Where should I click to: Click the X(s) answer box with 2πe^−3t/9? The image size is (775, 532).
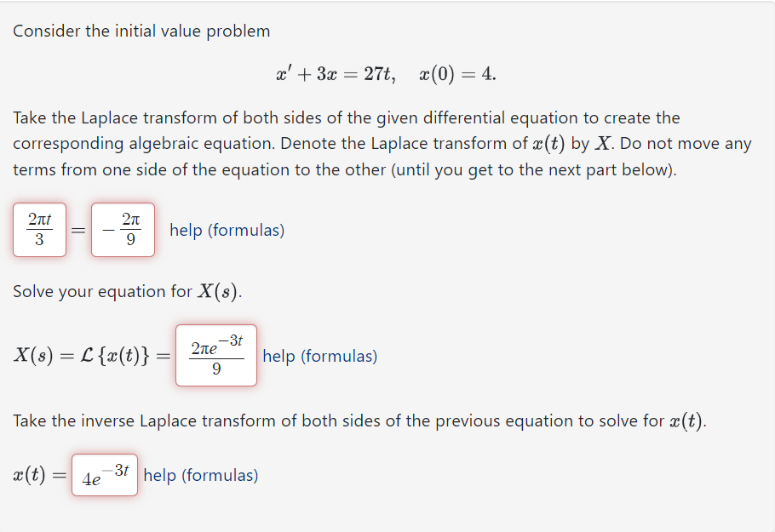(216, 355)
